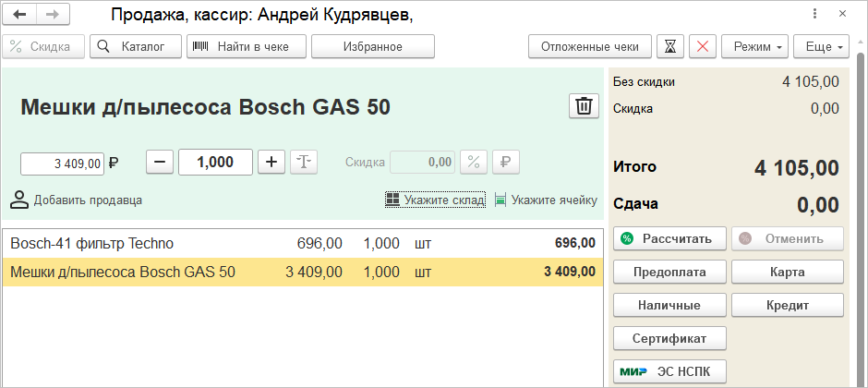Increase quantity with the plus button

pyautogui.click(x=271, y=162)
